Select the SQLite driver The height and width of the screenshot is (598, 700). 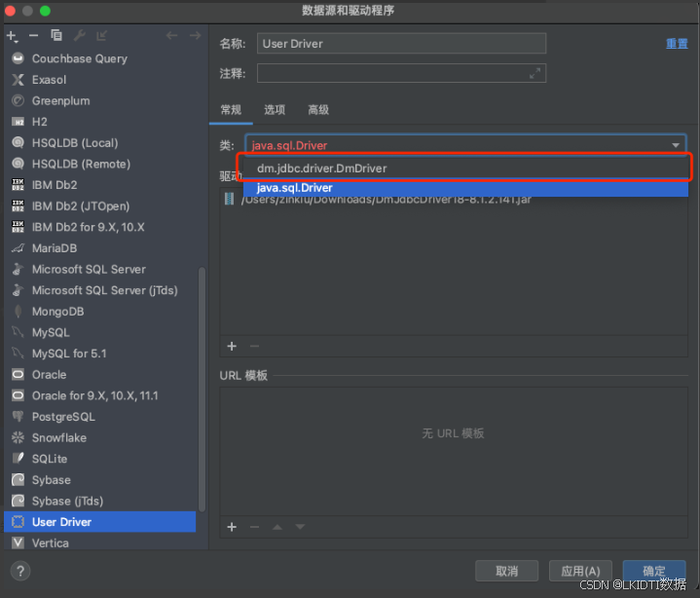pos(100,459)
